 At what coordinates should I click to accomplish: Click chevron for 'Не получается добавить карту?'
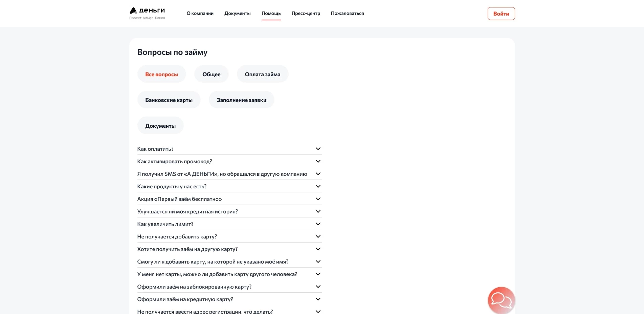click(318, 236)
